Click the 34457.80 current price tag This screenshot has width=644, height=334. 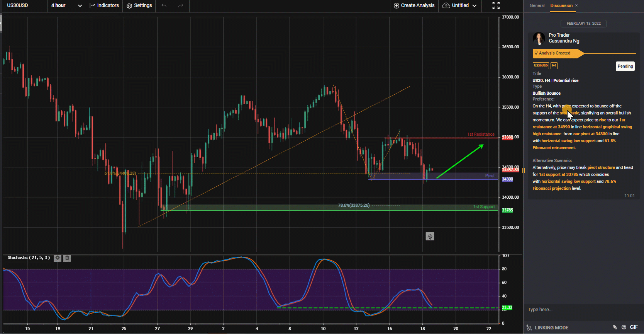pyautogui.click(x=510, y=170)
